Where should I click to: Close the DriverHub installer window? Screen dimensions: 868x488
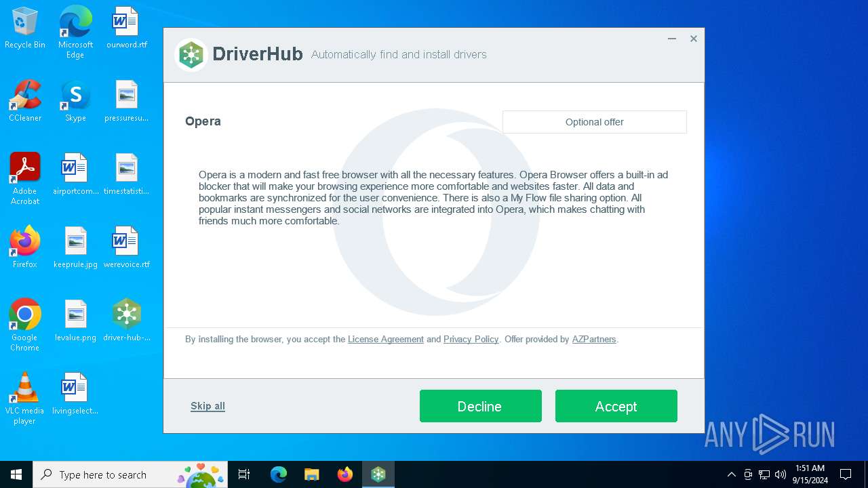694,39
